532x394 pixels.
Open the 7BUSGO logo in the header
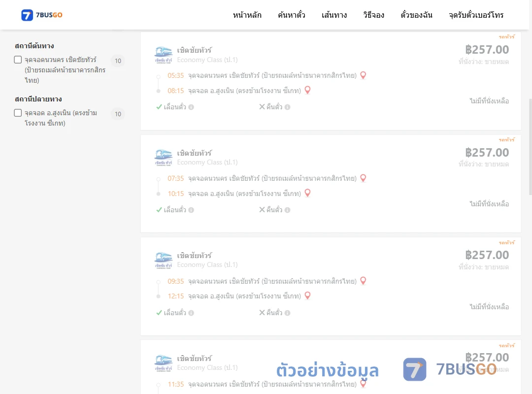[42, 15]
